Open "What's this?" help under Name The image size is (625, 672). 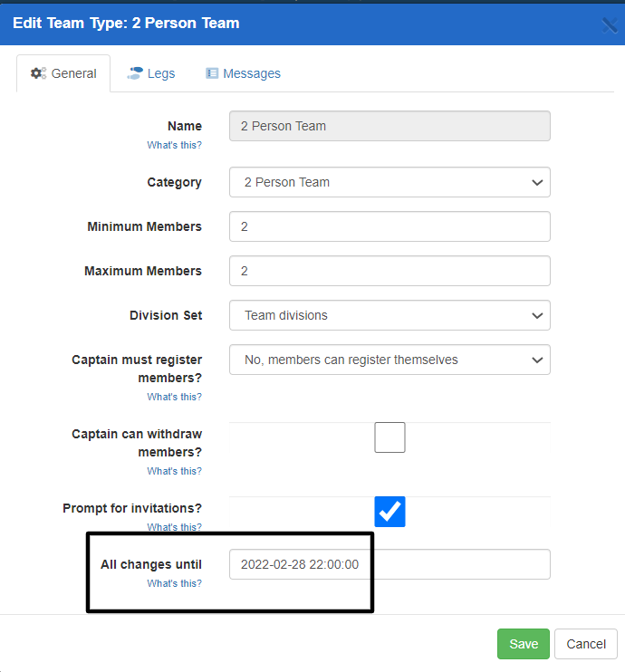click(x=175, y=145)
